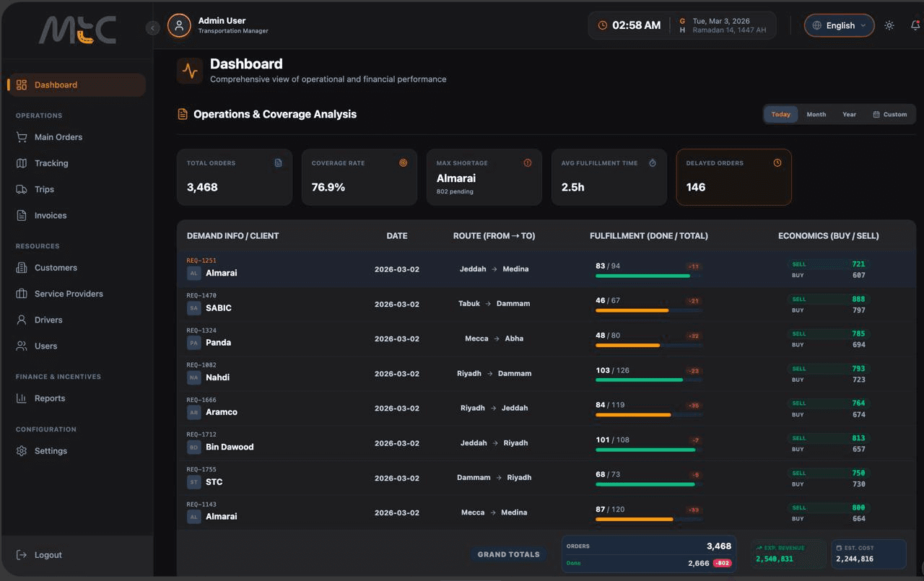924x581 pixels.
Task: Open Main Orders cart icon
Action: pyautogui.click(x=22, y=137)
